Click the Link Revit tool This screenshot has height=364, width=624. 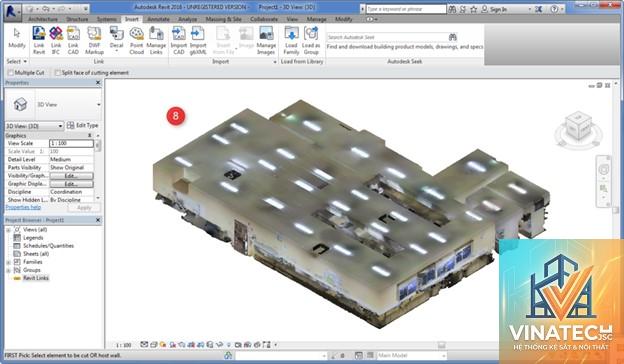pyautogui.click(x=39, y=41)
